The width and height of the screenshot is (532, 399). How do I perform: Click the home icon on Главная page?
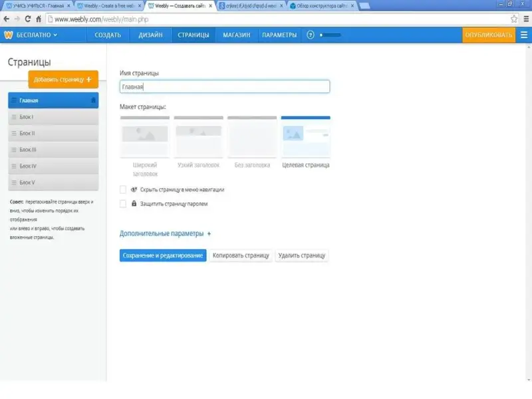[x=93, y=100]
